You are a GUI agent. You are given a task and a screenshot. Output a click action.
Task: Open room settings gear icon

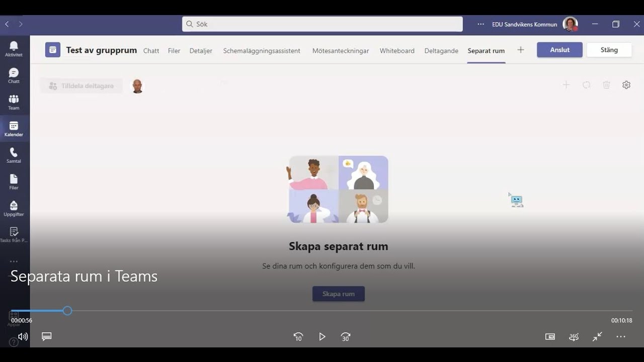(x=626, y=85)
